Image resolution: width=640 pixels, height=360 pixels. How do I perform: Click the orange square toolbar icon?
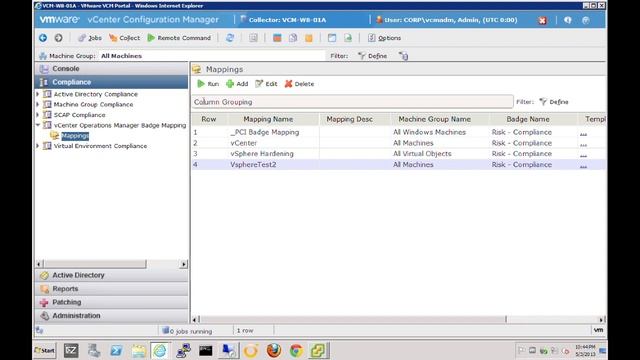coord(309,38)
